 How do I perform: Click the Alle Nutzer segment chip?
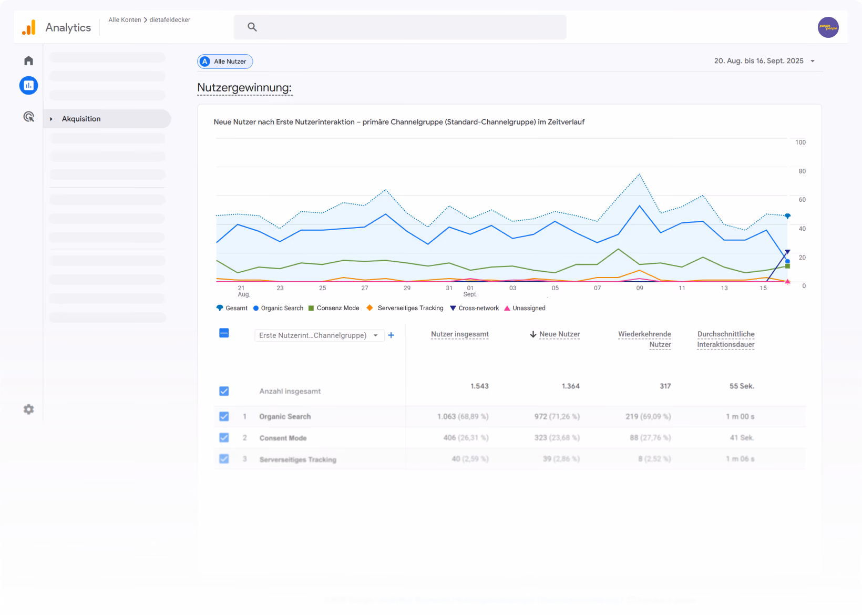(x=225, y=61)
